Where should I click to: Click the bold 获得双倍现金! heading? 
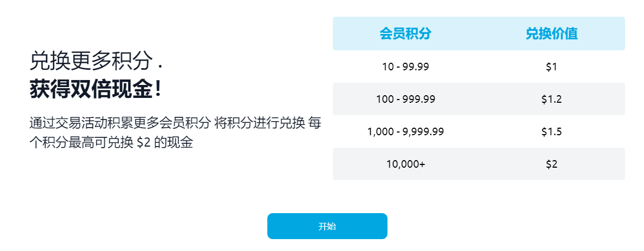(96, 90)
